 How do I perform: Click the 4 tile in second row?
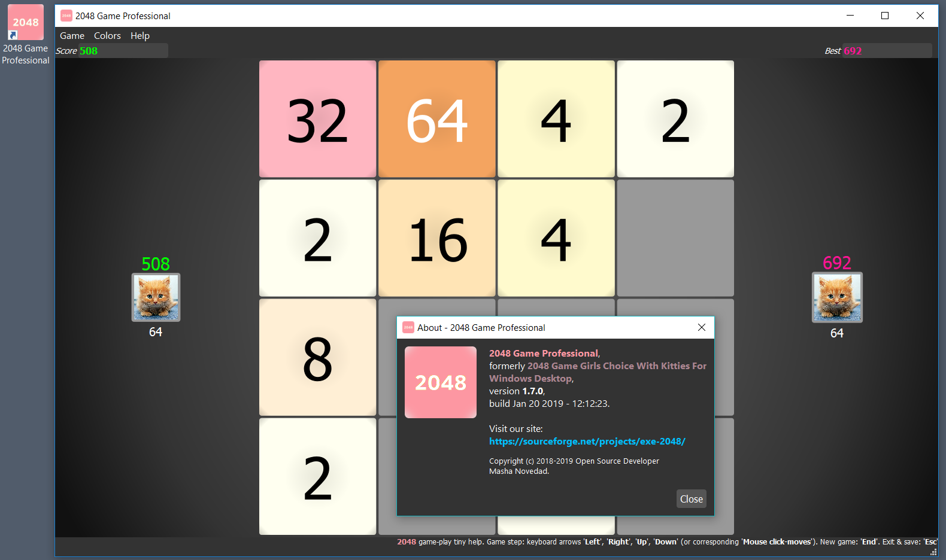pyautogui.click(x=556, y=238)
